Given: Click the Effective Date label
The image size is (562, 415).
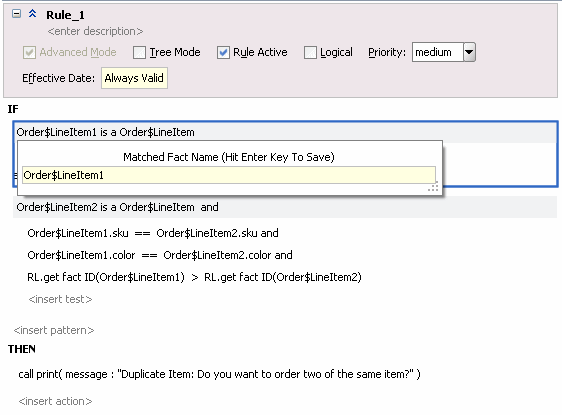Looking at the screenshot, I should (x=58, y=78).
